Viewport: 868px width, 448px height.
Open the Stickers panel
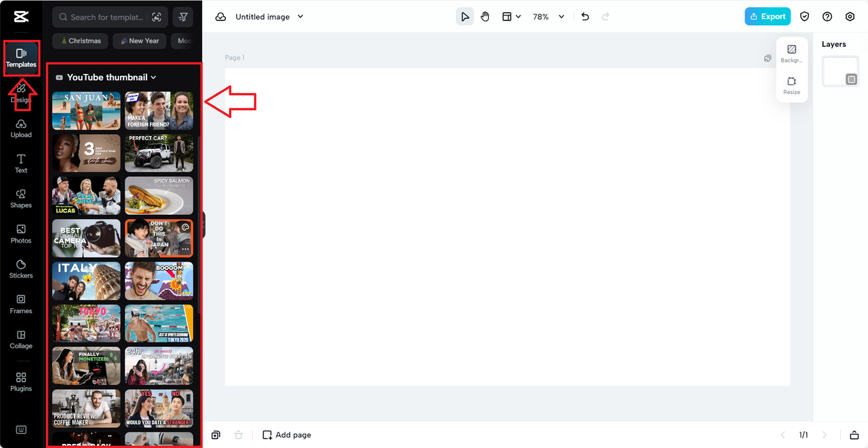[x=21, y=269]
